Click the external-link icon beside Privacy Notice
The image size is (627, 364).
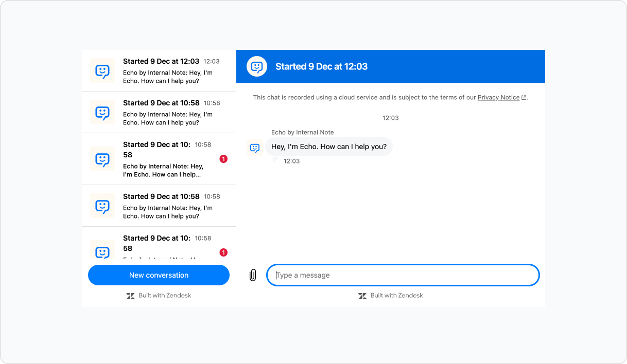point(524,98)
